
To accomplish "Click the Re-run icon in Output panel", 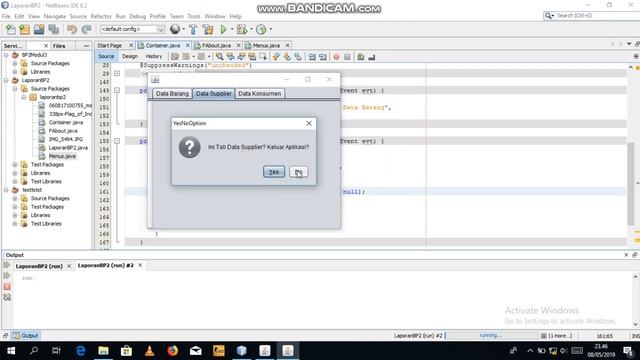I will point(7,265).
